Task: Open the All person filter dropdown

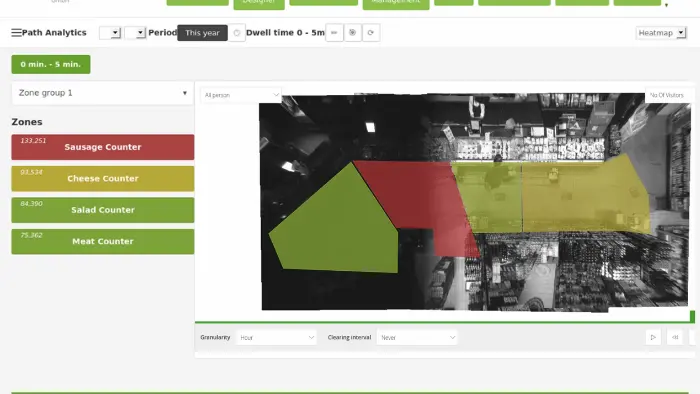Action: coord(241,95)
